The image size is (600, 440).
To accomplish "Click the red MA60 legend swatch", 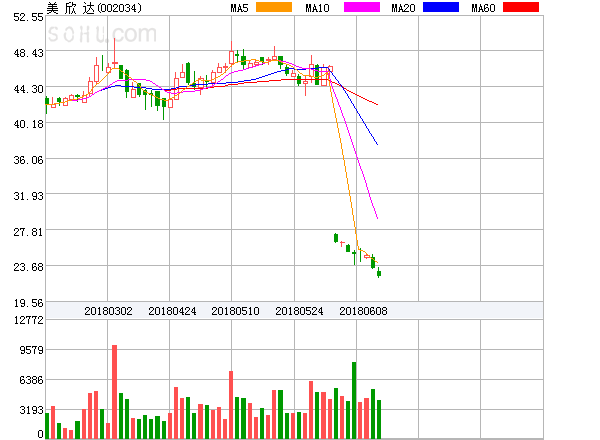I will point(521,7).
